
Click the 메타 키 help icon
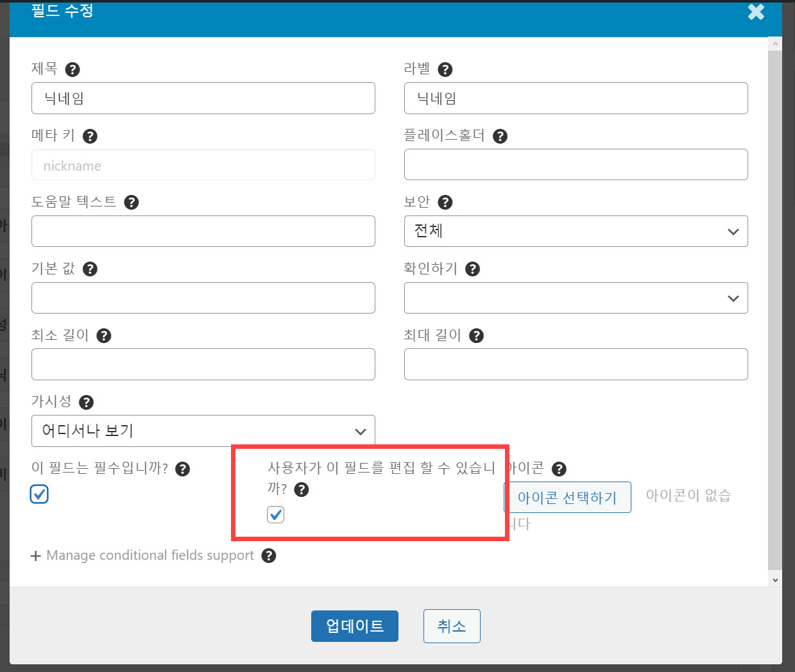click(x=90, y=136)
